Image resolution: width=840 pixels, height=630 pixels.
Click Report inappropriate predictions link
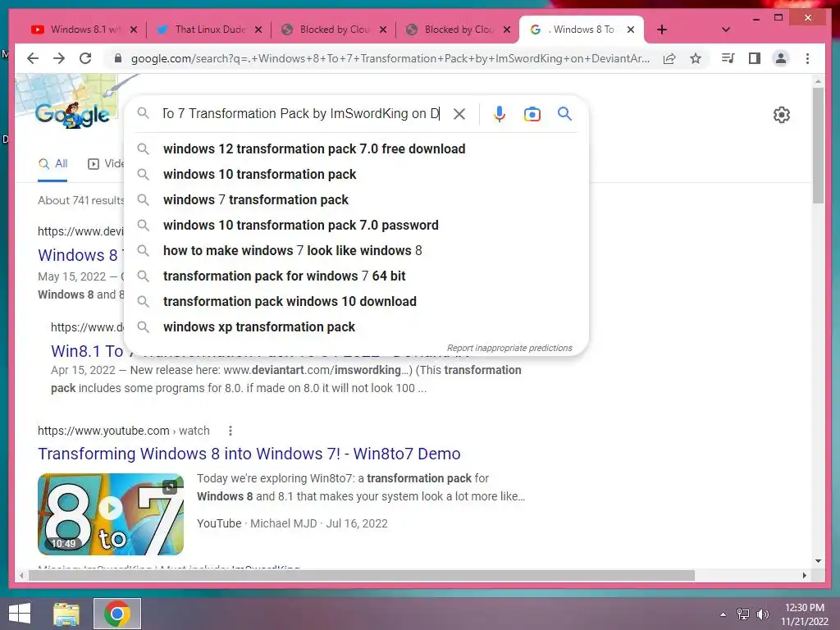[509, 348]
